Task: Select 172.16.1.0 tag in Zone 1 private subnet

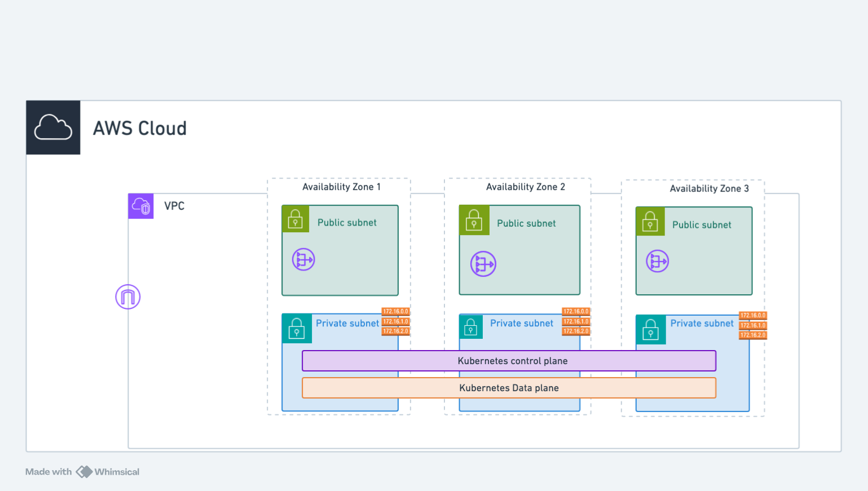Action: pos(396,322)
